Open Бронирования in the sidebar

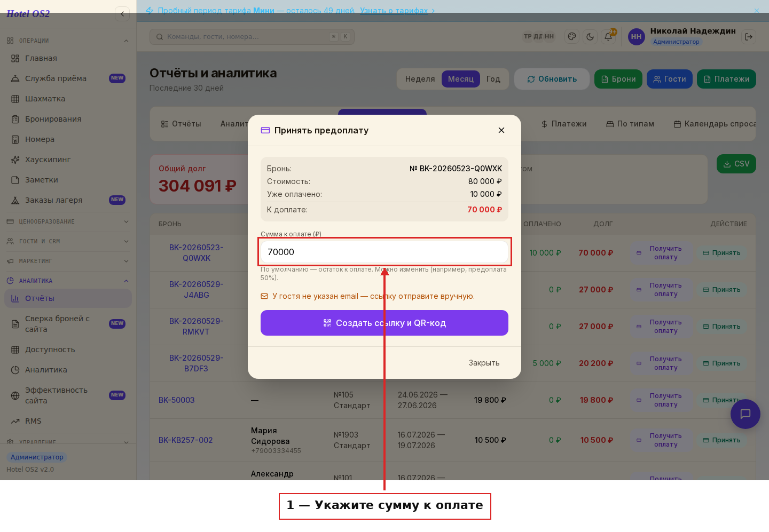[x=68, y=119]
